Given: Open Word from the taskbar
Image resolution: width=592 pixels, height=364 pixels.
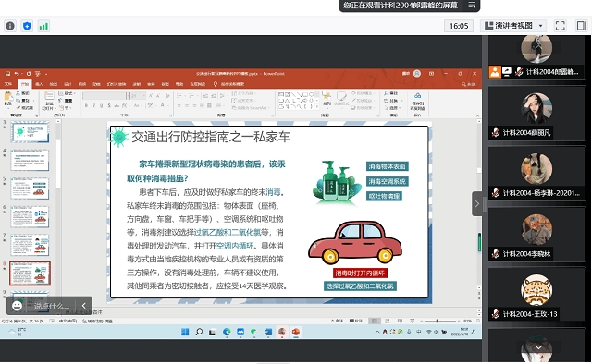Looking at the screenshot, I should tap(268, 332).
